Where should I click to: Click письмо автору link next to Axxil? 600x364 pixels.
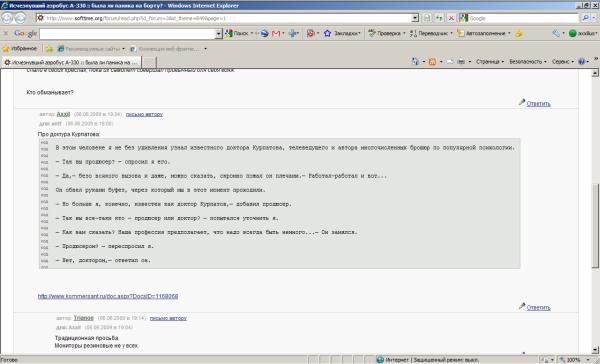144,114
